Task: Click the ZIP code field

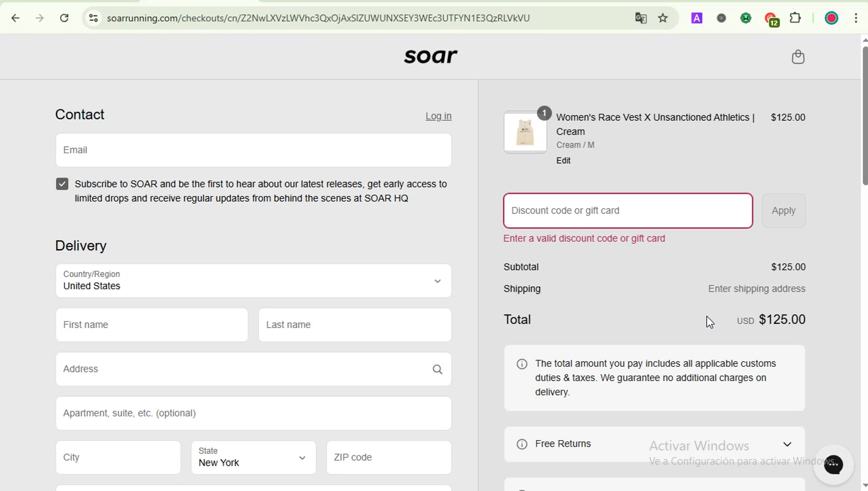Action: click(x=389, y=457)
